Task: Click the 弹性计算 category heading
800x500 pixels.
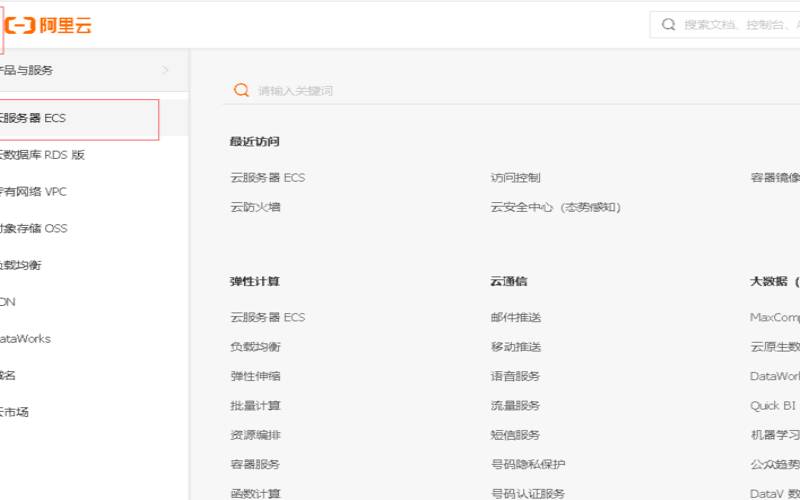Action: coord(254,281)
